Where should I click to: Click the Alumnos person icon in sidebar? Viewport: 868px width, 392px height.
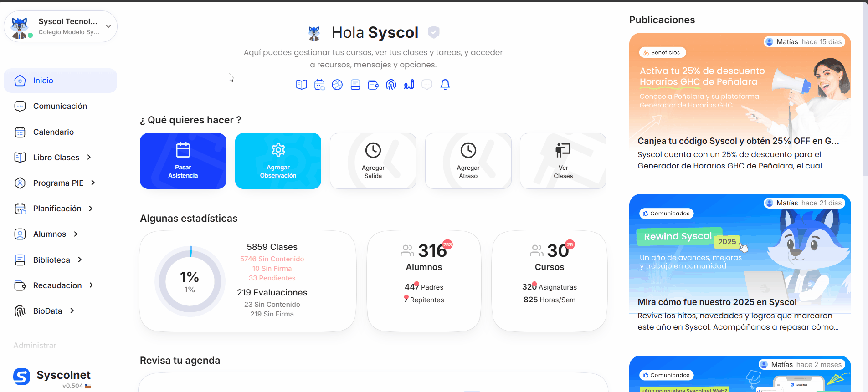pyautogui.click(x=20, y=234)
